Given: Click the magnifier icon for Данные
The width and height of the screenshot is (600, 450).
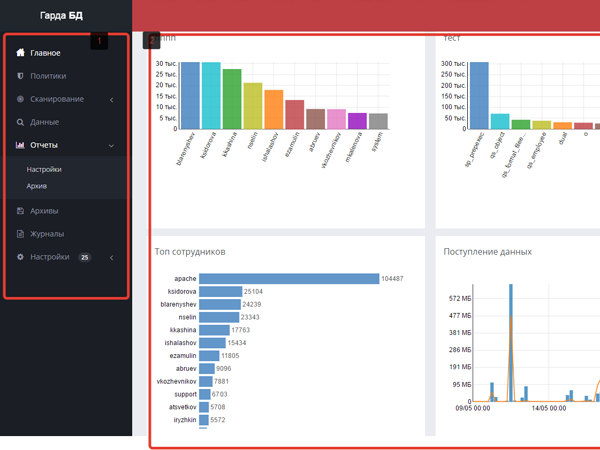Looking at the screenshot, I should pyautogui.click(x=20, y=122).
